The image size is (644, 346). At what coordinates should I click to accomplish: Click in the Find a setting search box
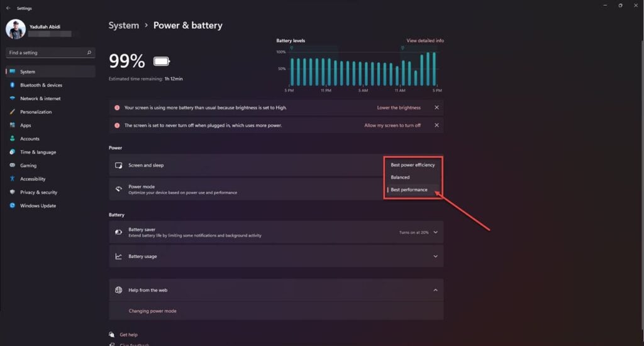click(x=50, y=53)
